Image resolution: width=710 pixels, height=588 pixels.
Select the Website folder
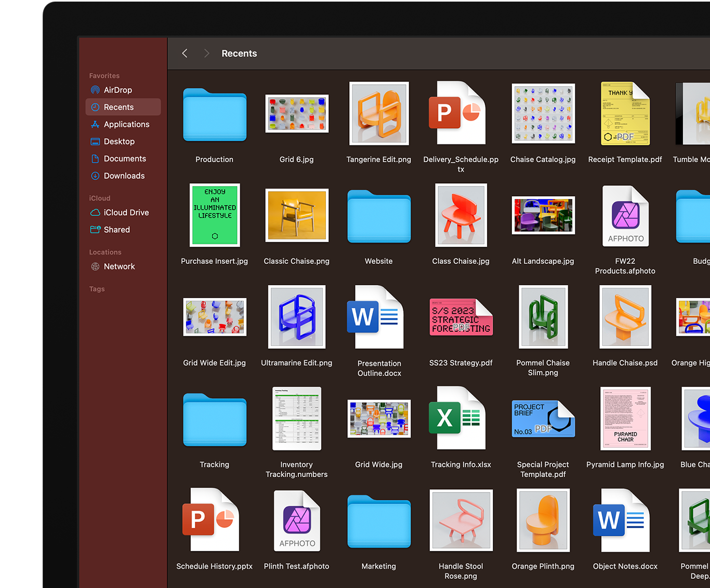pyautogui.click(x=379, y=217)
